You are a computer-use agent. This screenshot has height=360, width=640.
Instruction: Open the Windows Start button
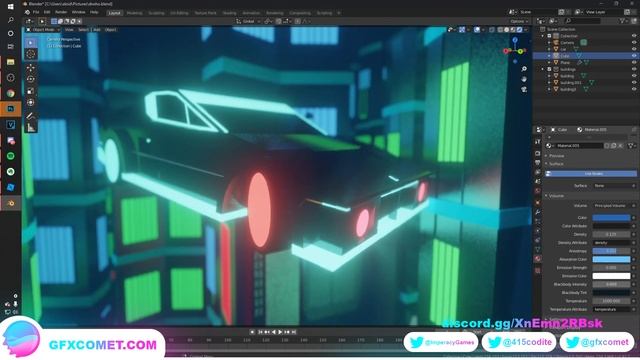[x=11, y=7]
